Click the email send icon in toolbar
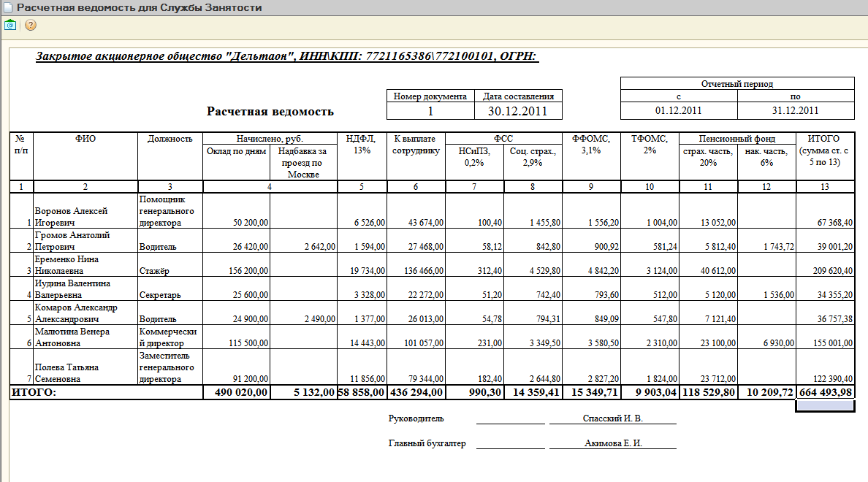Screen dimensions: 868x482 click(x=10, y=25)
